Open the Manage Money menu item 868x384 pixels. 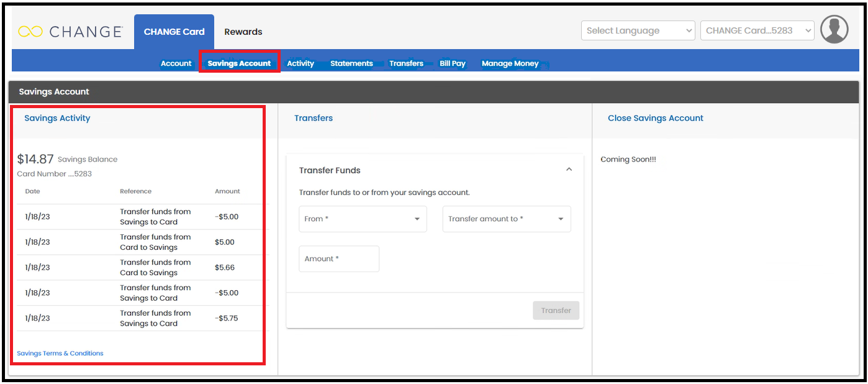(510, 63)
